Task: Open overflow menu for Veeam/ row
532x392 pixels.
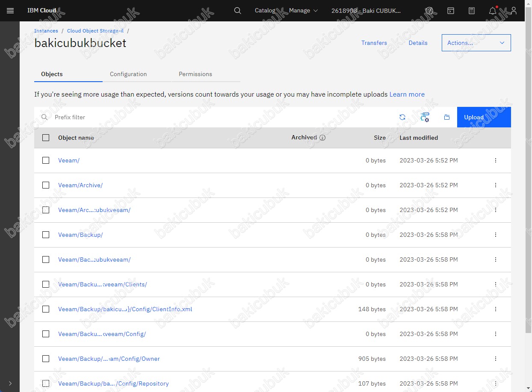Action: pos(496,160)
